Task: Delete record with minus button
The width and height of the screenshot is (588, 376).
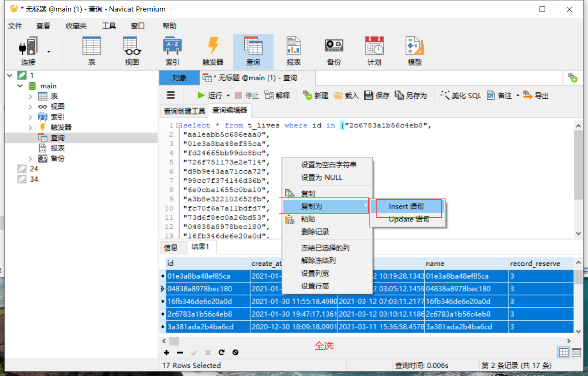Action: 180,352
